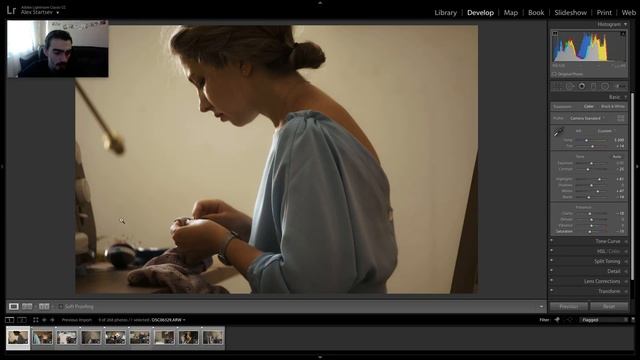Toggle the Tone Curve panel switch
640x360 pixels.
coord(551,240)
